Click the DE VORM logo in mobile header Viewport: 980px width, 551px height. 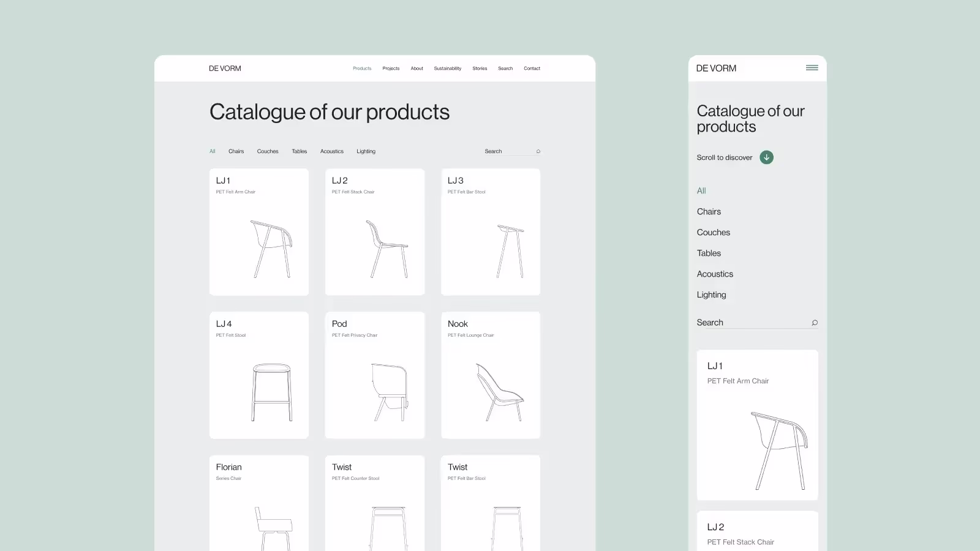click(716, 69)
